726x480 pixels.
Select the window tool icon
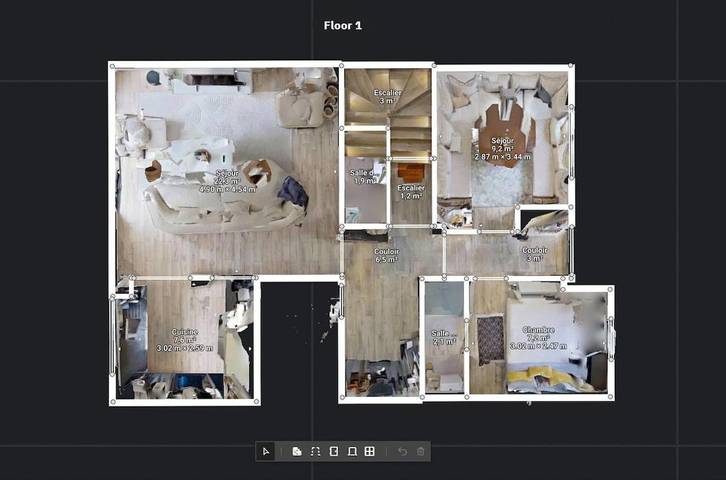pos(369,452)
